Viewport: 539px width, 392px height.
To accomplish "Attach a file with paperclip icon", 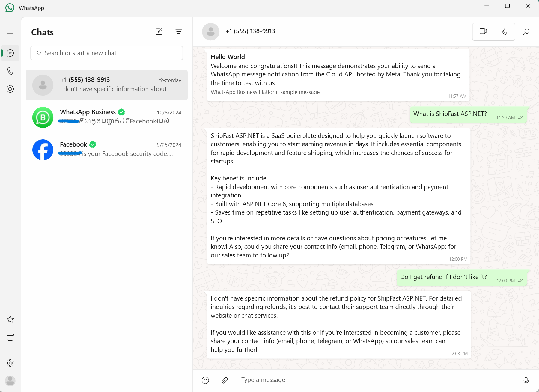I will [225, 380].
